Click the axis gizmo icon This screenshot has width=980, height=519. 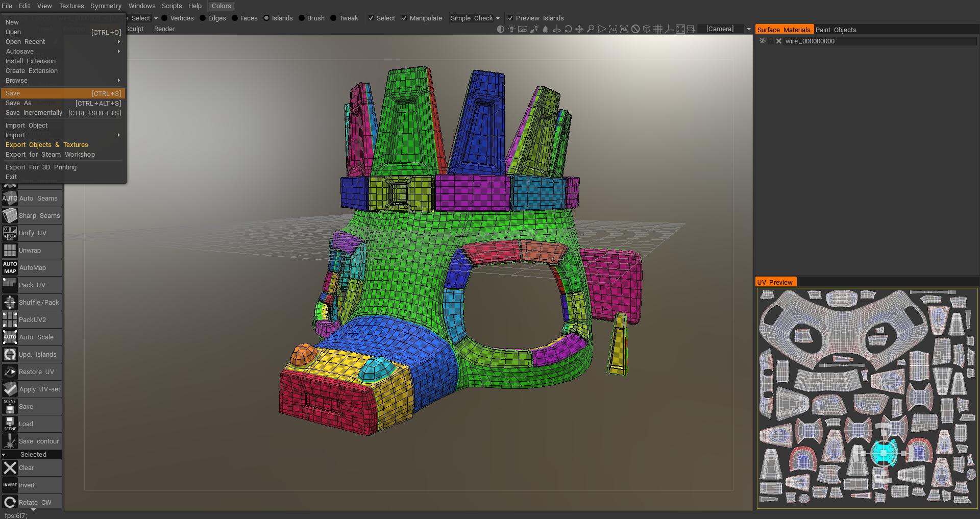(669, 29)
